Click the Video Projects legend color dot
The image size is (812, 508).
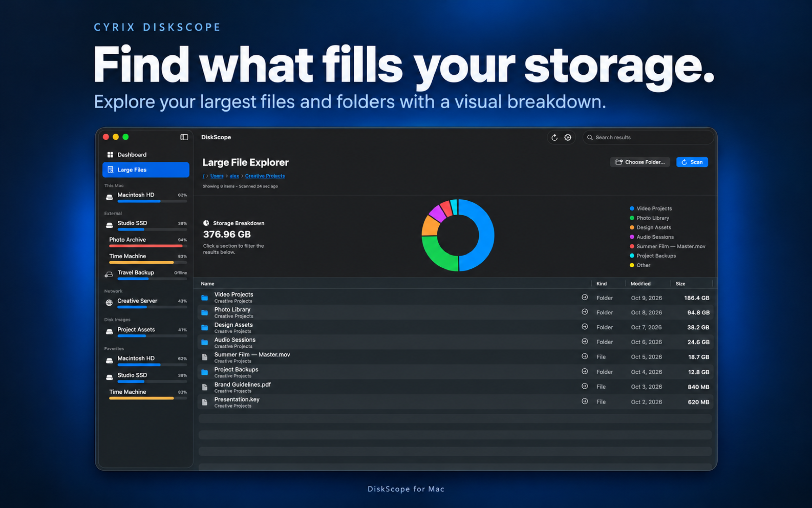pos(632,209)
